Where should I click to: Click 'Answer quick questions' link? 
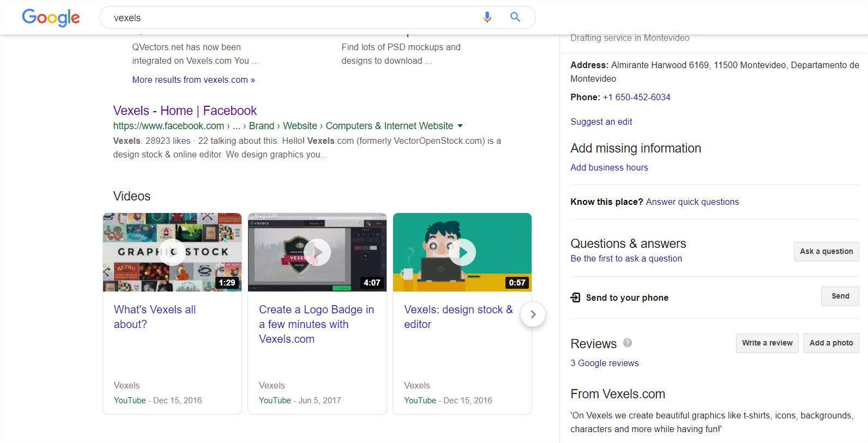point(692,202)
